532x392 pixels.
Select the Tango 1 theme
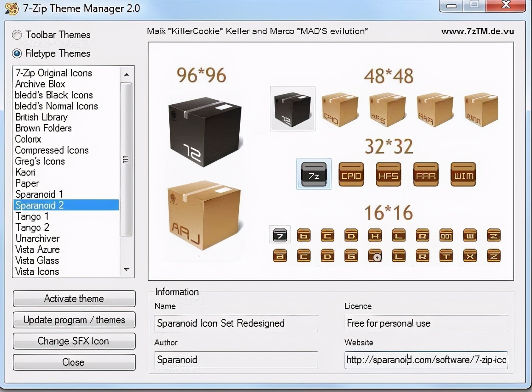pyautogui.click(x=66, y=216)
